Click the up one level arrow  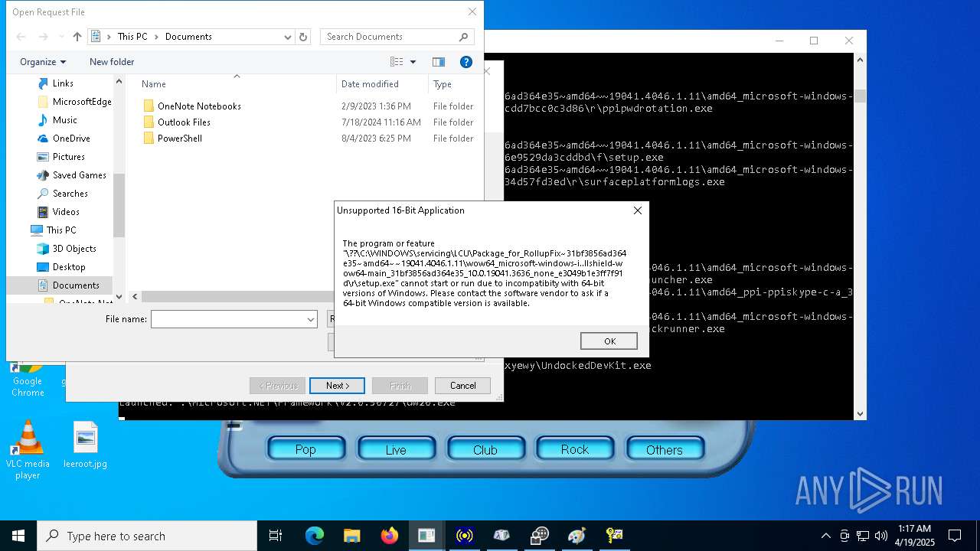77,37
